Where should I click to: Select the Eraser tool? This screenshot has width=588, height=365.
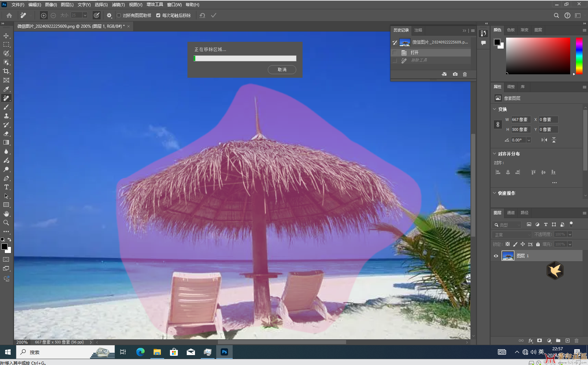tap(6, 134)
